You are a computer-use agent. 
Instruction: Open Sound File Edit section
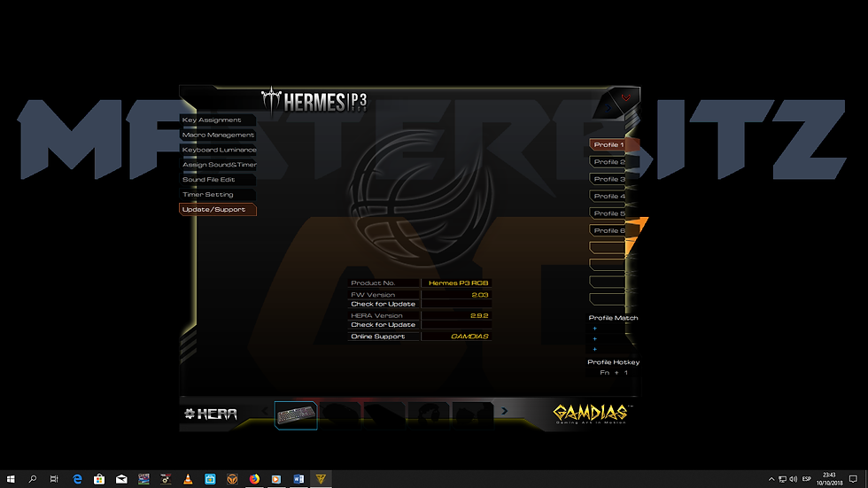[217, 180]
